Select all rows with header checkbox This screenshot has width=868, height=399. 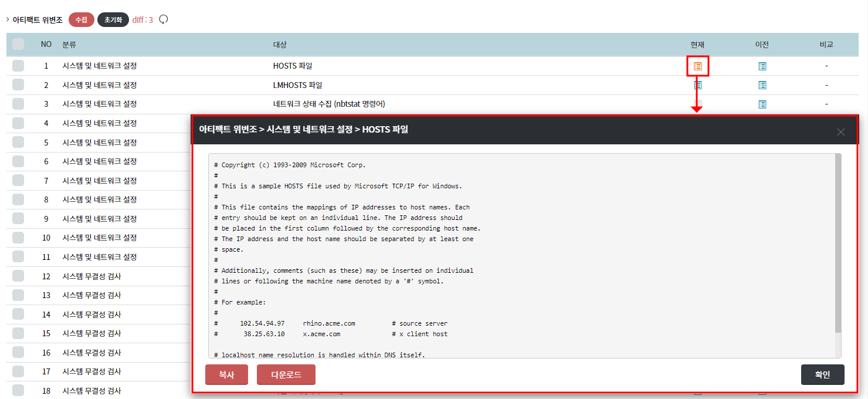[x=18, y=44]
